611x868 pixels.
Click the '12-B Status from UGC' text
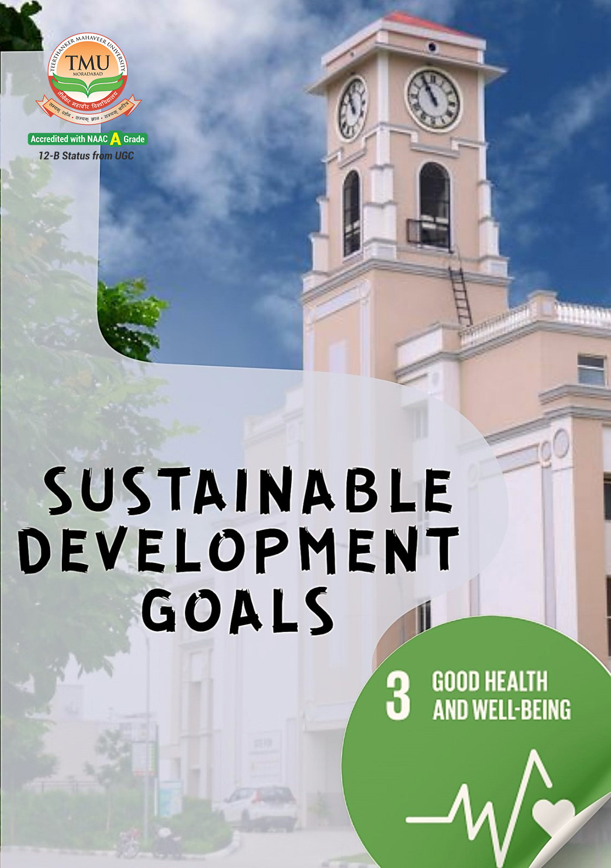point(86,156)
